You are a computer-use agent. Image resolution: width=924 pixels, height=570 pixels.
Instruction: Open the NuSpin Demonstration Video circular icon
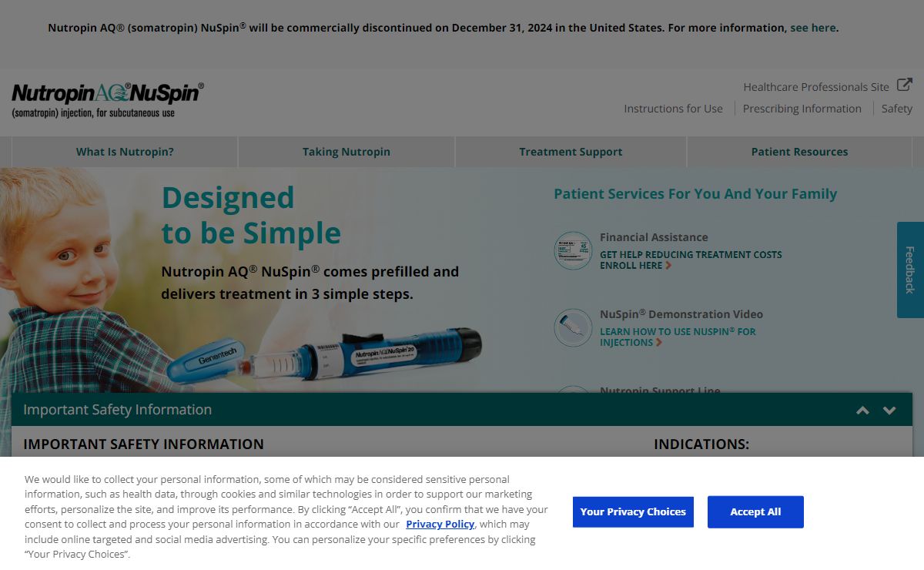pos(573,327)
